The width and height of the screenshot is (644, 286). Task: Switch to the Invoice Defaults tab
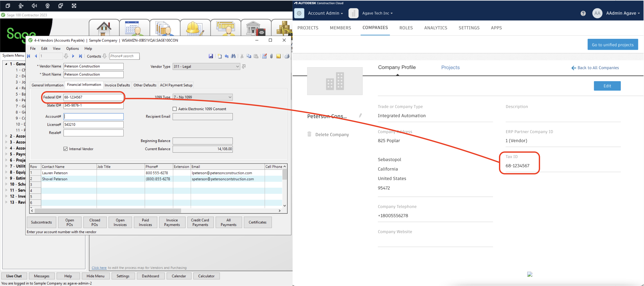click(117, 85)
